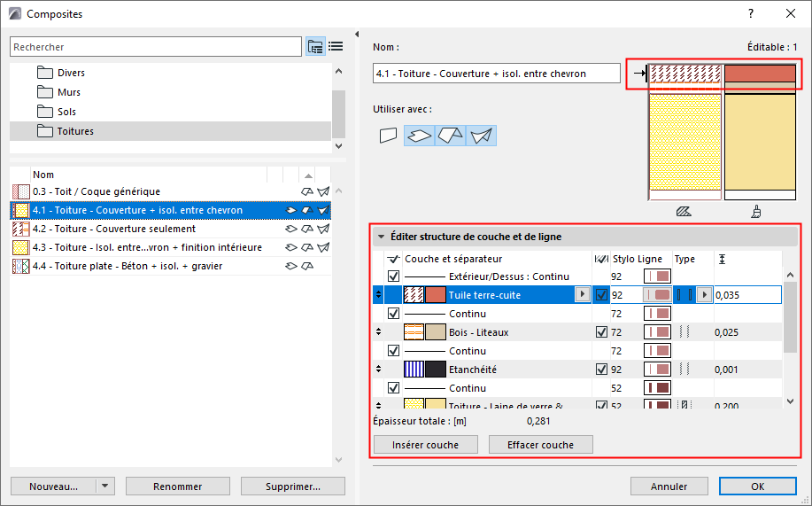Sort list by Nom column header
The image size is (812, 506).
pos(149,175)
